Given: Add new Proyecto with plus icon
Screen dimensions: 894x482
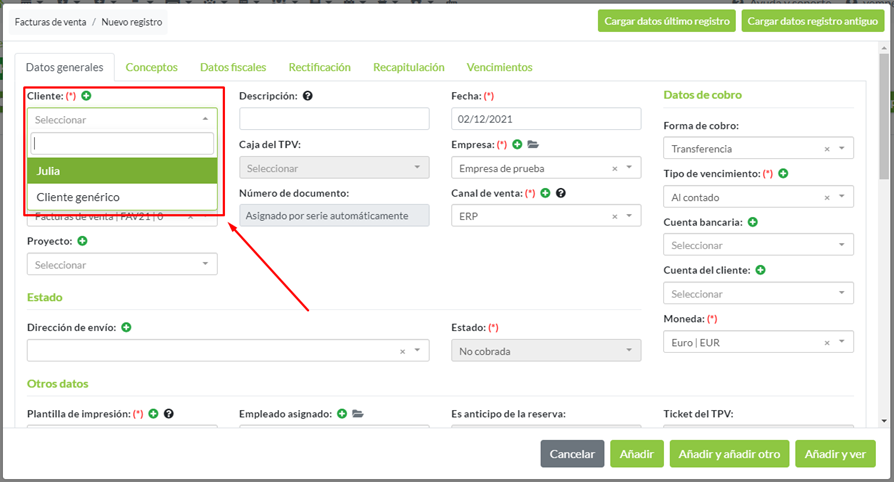Looking at the screenshot, I should coord(82,241).
